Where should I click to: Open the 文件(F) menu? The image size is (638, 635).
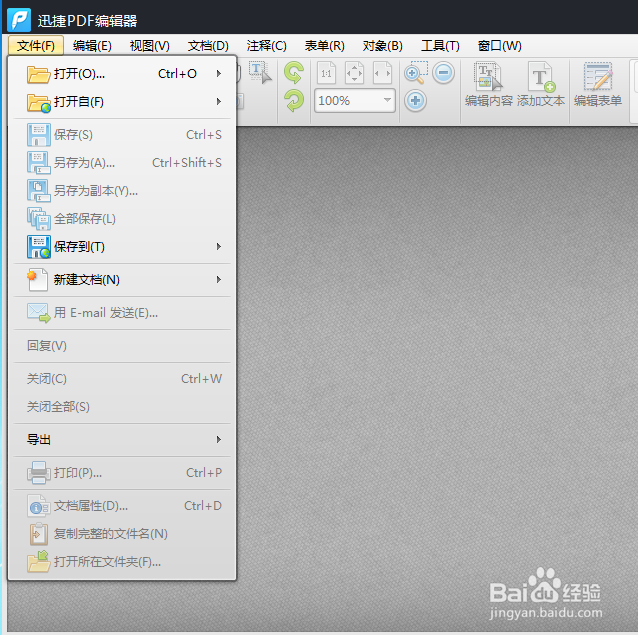(x=36, y=46)
